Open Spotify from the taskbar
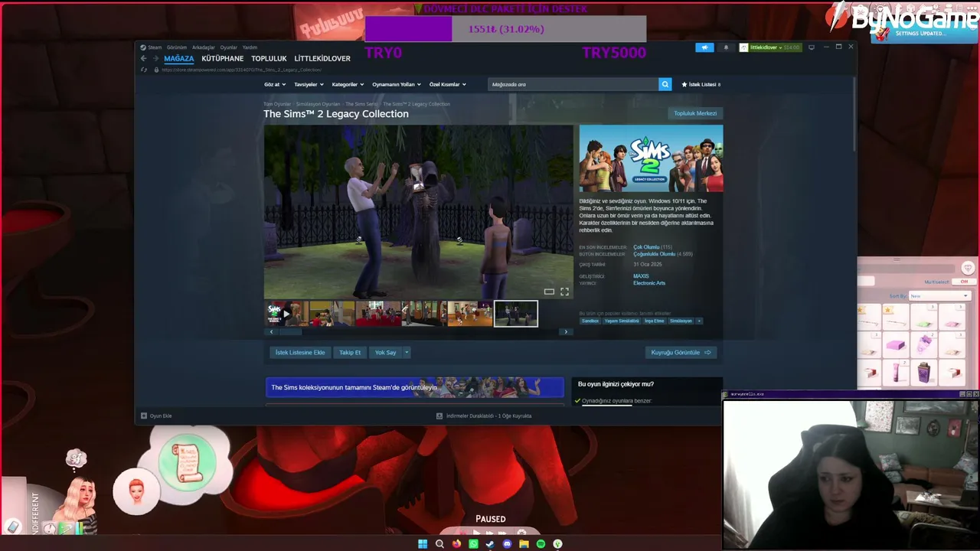980x551 pixels. pos(541,544)
